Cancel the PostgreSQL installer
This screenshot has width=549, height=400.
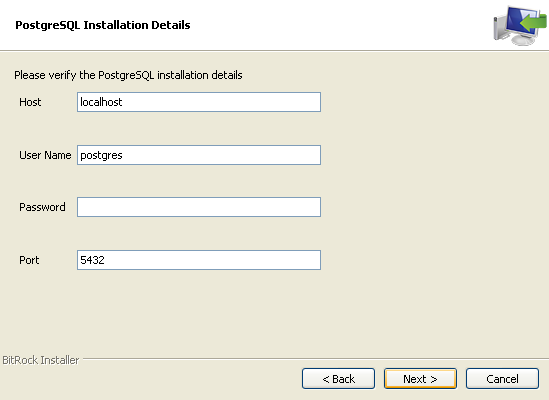[502, 379]
